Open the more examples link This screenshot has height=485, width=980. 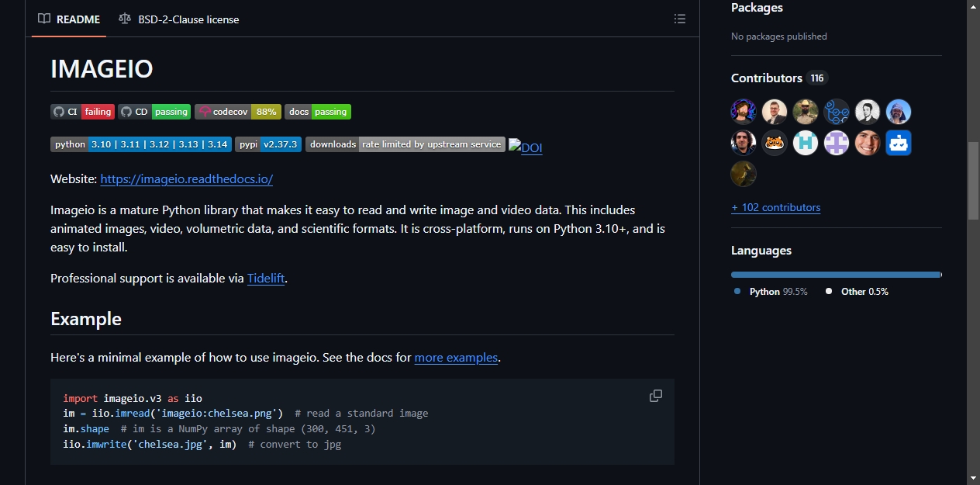pos(456,358)
